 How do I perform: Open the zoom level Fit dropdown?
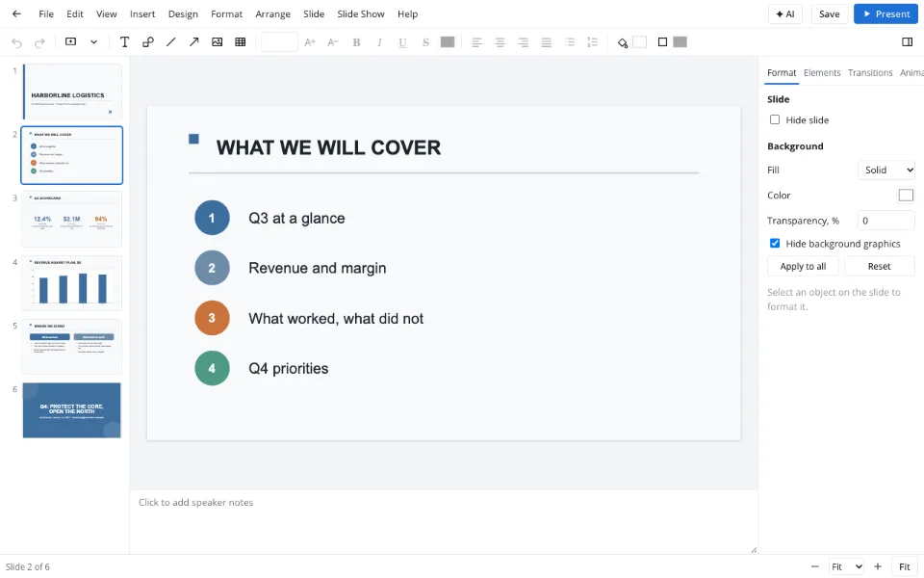pyautogui.click(x=846, y=566)
